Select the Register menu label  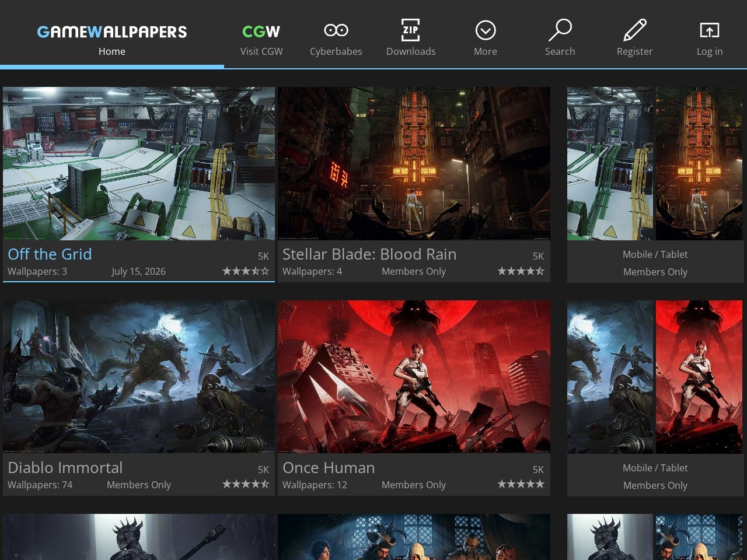(x=635, y=51)
